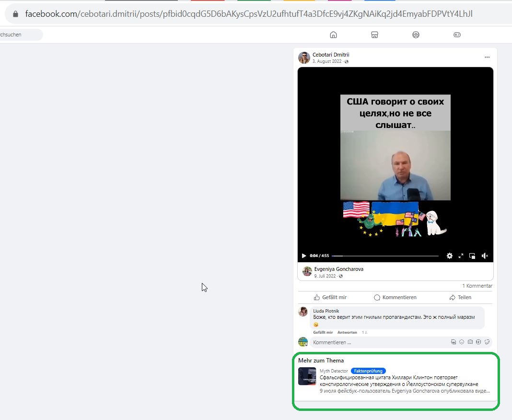Share the post with Teilen button
This screenshot has width=512, height=420.
[460, 297]
